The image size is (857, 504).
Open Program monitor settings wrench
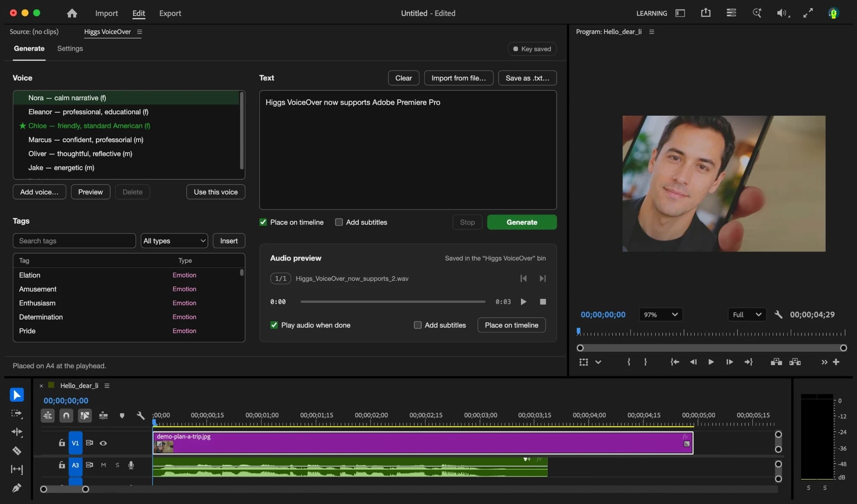[778, 314]
